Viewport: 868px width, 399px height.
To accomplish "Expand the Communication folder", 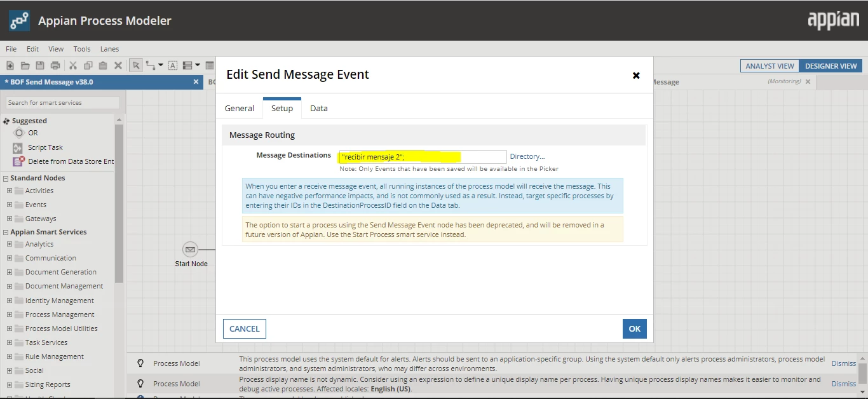I will pos(10,258).
